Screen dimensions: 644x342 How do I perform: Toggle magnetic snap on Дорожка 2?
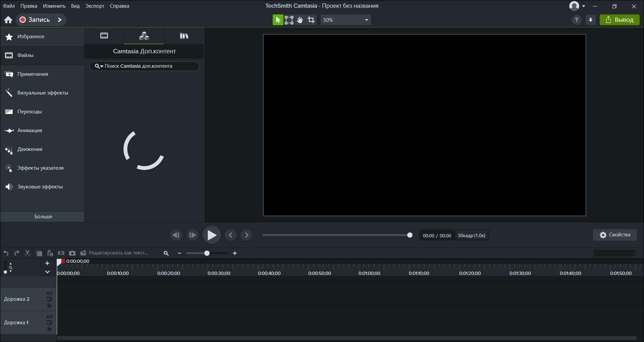[49, 299]
